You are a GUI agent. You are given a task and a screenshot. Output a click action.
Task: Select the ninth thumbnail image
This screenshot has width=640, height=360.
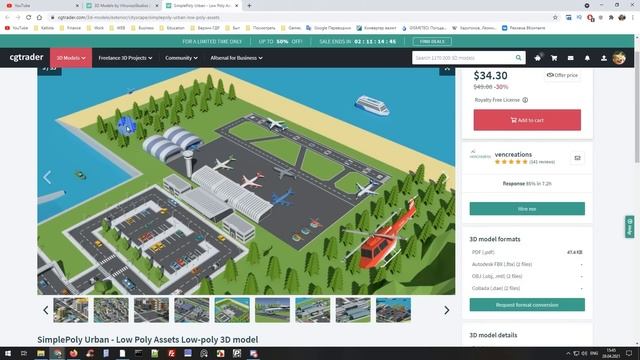coord(393,310)
